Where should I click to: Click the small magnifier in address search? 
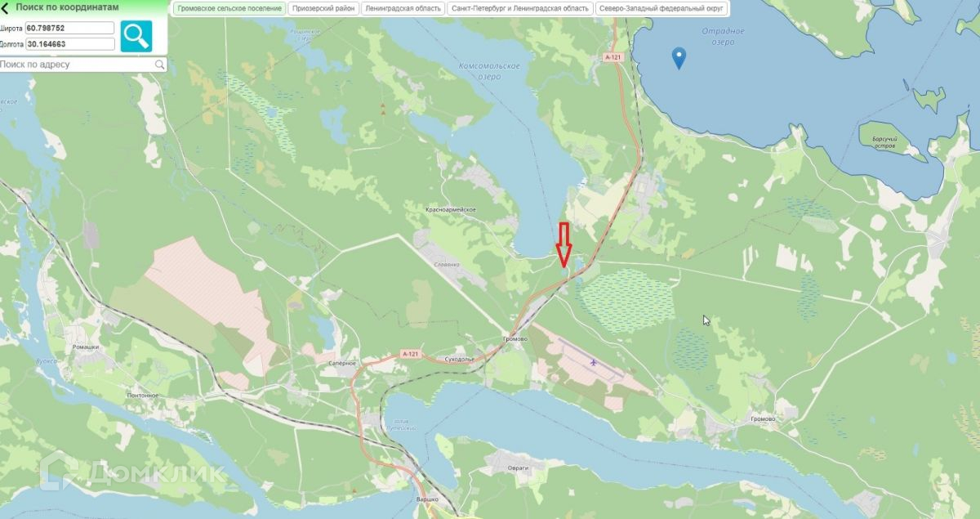tap(159, 65)
